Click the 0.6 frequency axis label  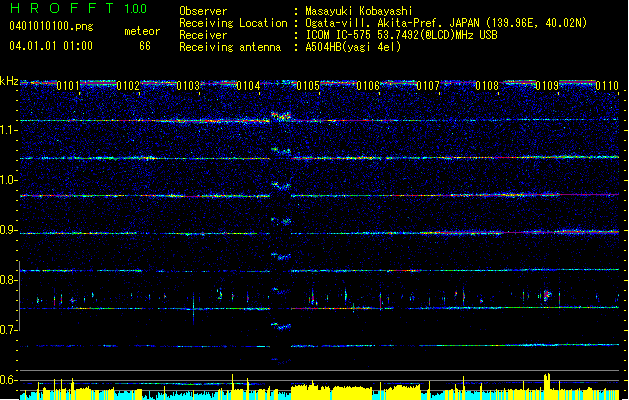pos(9,380)
